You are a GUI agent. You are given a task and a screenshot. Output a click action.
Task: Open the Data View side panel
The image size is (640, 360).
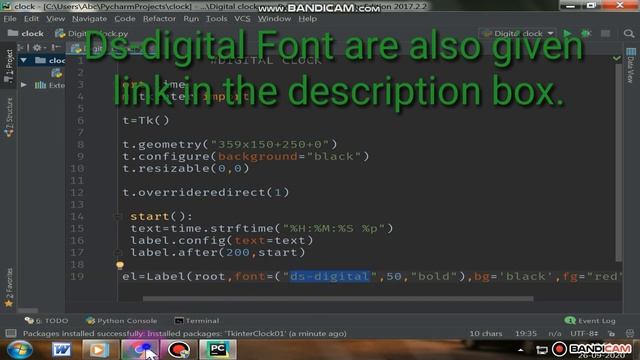pyautogui.click(x=631, y=65)
